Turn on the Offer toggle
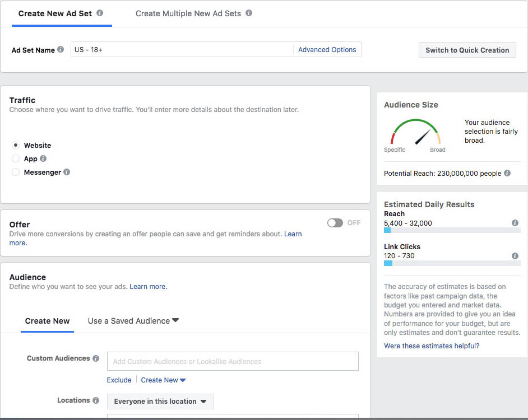 point(335,223)
